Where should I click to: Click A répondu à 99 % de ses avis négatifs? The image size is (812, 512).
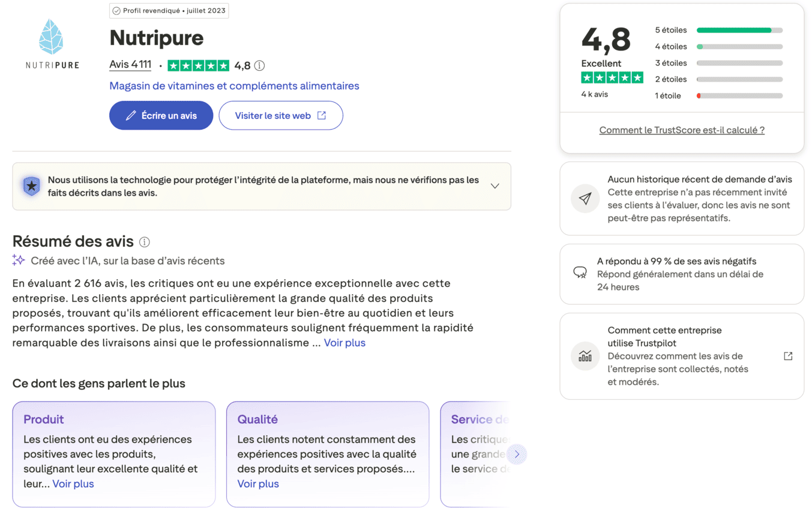(676, 261)
